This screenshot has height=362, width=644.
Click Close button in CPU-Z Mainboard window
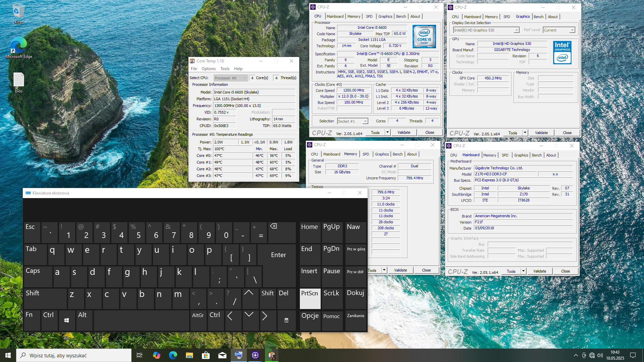[x=565, y=271]
